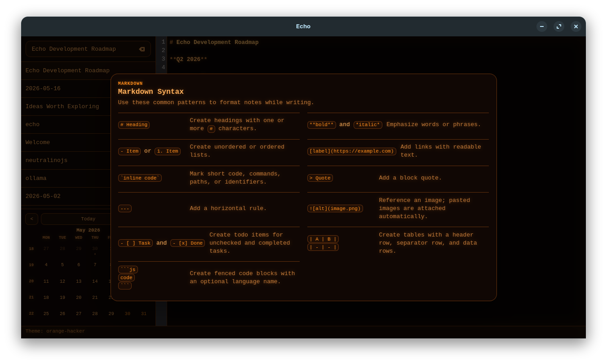The width and height of the screenshot is (607, 364).
Task: Click line number 4 in editor gutter
Action: 163,67
